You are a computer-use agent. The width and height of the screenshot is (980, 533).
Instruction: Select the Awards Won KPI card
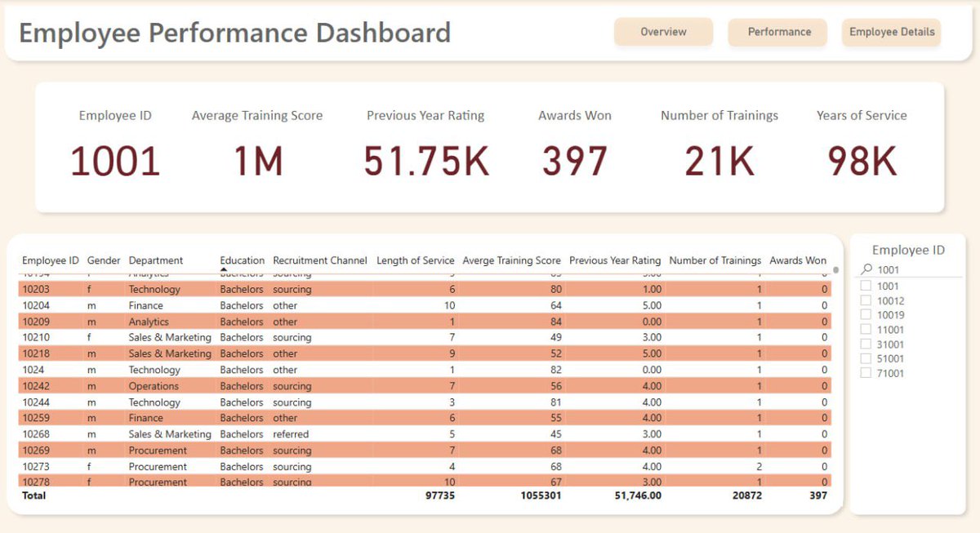pos(574,147)
